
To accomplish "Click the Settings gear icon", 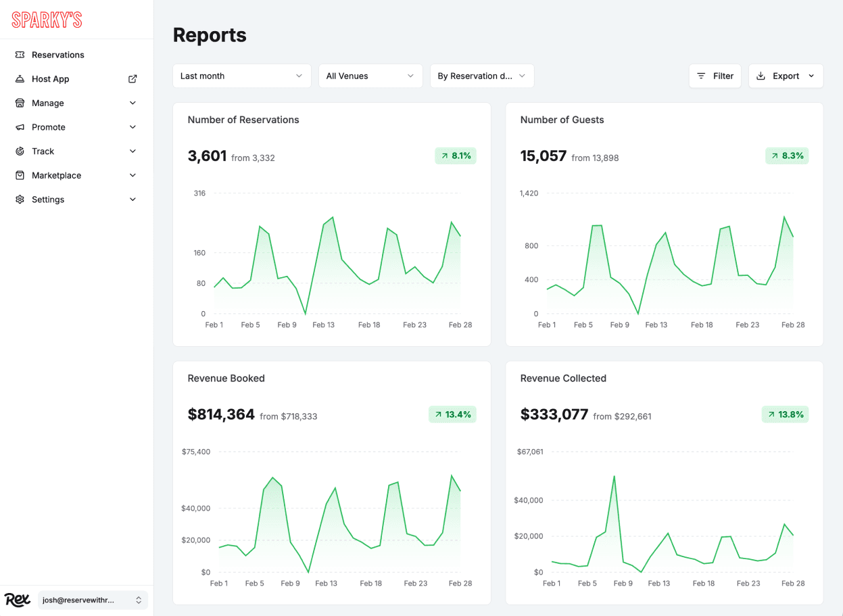I will point(21,199).
